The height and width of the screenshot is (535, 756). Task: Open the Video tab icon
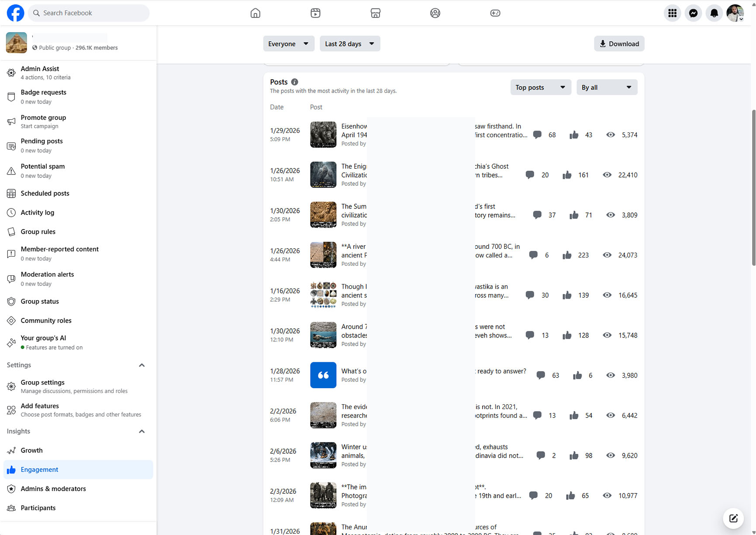tap(315, 13)
